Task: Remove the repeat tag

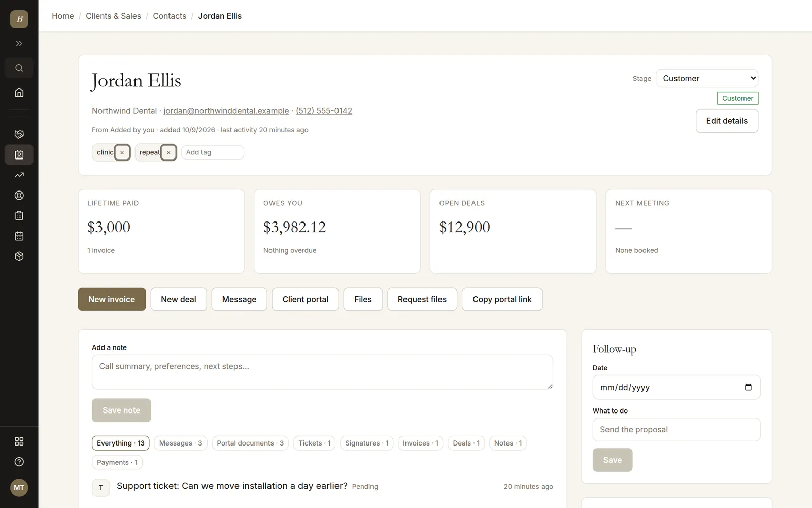Action: [x=168, y=152]
